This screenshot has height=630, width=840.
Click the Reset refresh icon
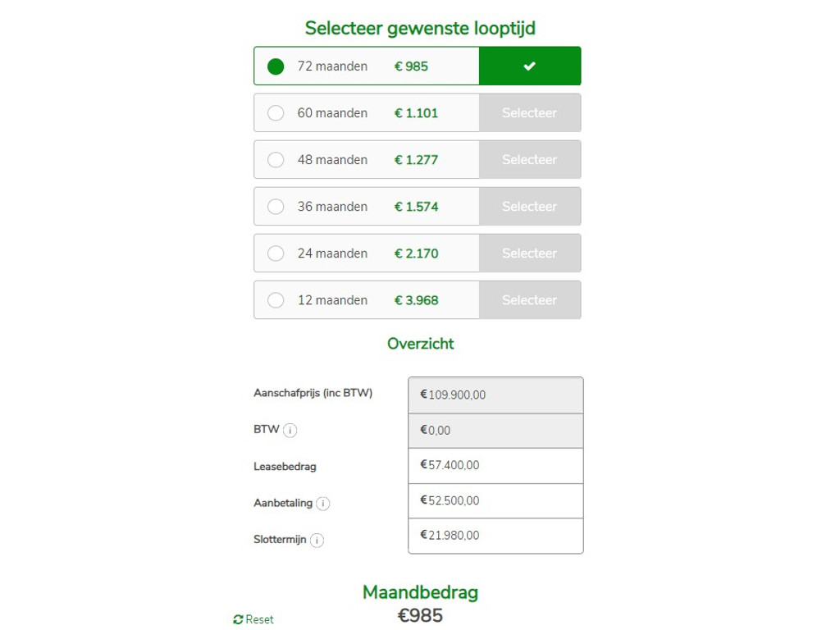click(239, 619)
